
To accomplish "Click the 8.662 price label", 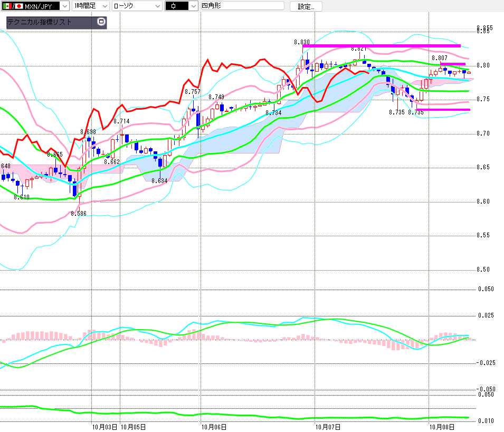I will (x=112, y=161).
